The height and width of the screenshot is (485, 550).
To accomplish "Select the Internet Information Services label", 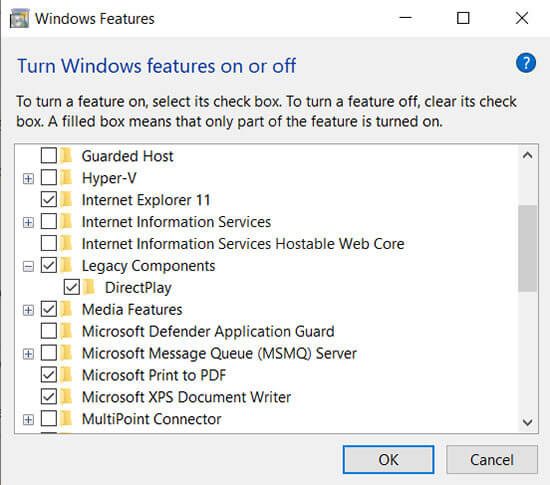I will (176, 222).
